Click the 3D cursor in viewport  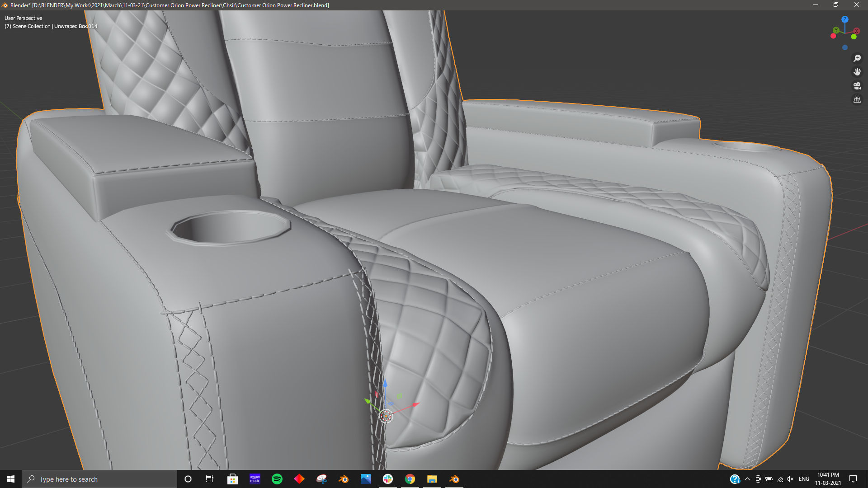point(386,416)
